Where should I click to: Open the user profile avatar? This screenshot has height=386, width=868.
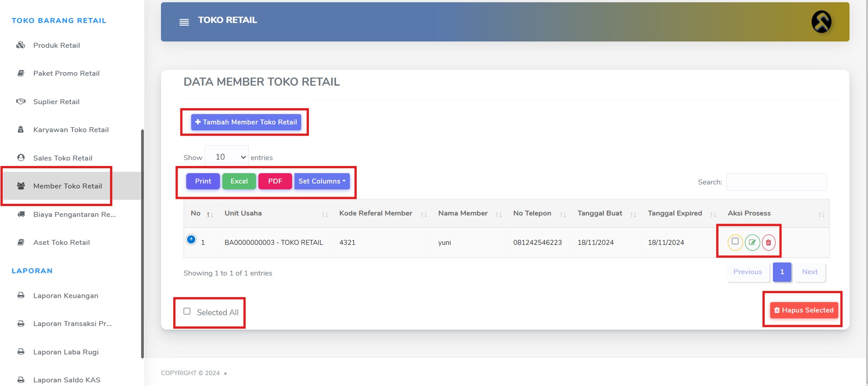tap(822, 22)
